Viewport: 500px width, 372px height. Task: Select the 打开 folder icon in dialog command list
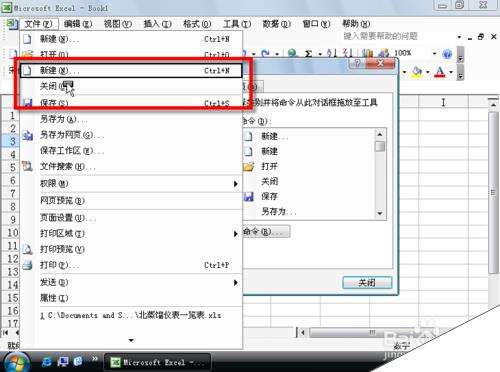[x=249, y=166]
